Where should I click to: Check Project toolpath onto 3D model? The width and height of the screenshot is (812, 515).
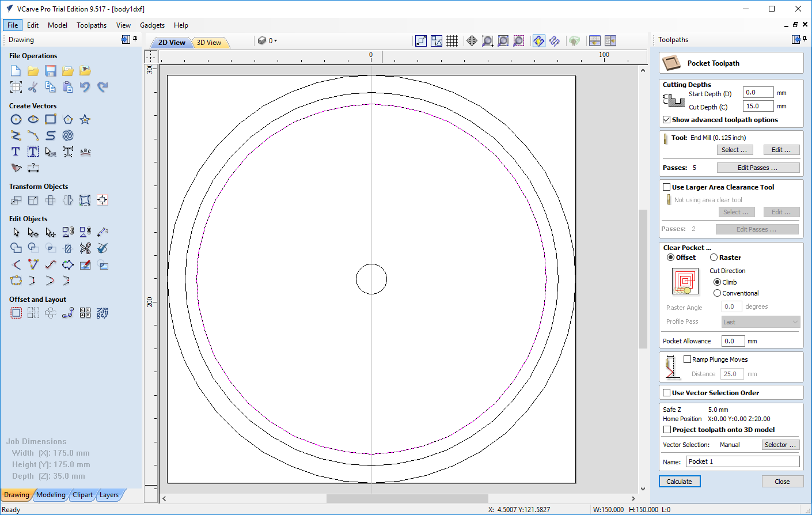pos(667,430)
